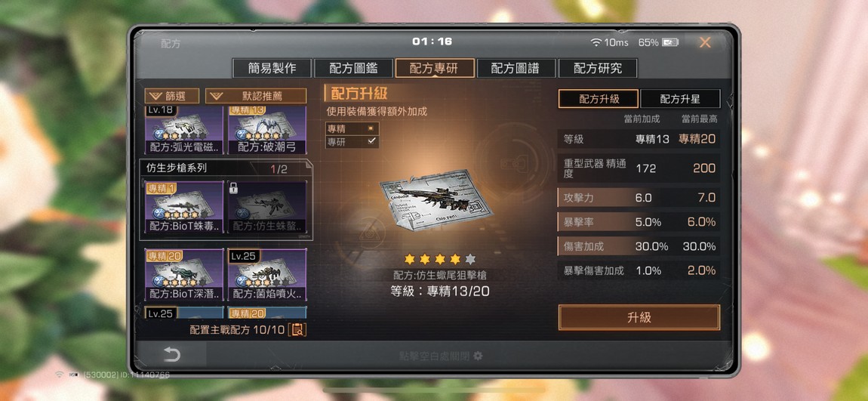Open the 配方研究 tab

coord(598,68)
